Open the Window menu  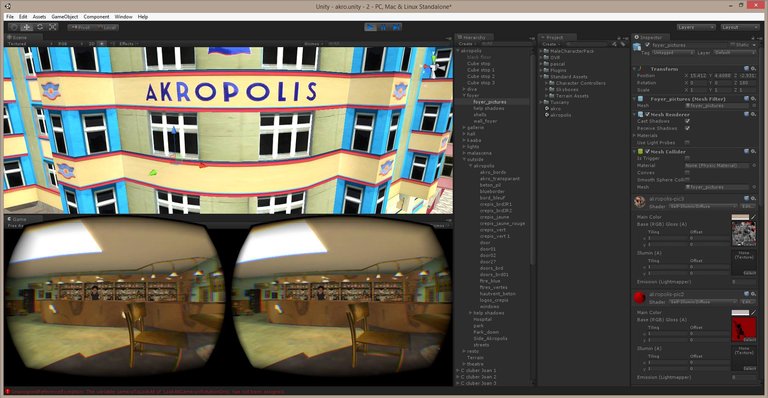[123, 17]
